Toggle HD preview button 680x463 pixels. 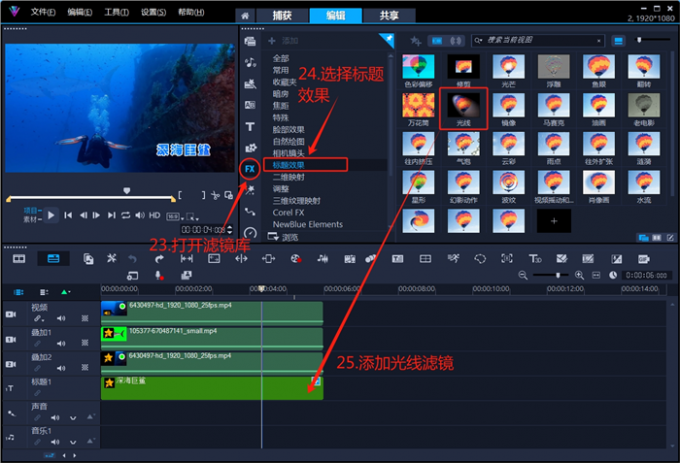(155, 215)
